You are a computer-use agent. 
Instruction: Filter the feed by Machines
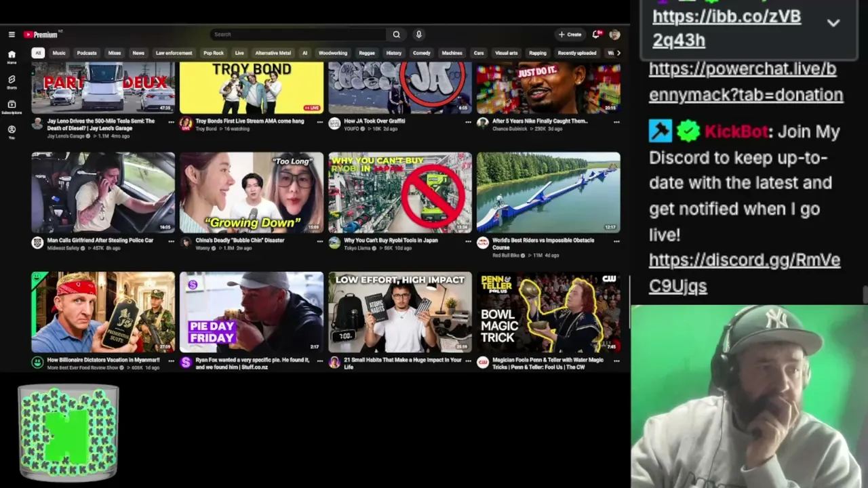tap(452, 53)
